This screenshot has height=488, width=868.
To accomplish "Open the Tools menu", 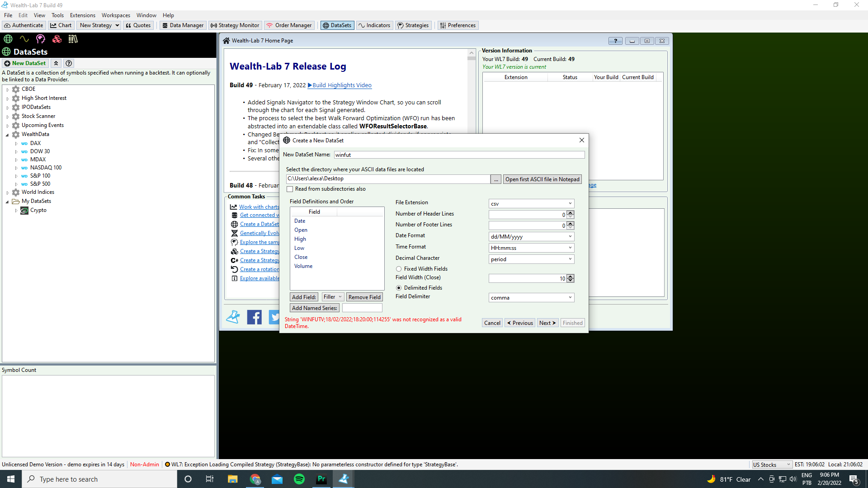I will pos(57,15).
